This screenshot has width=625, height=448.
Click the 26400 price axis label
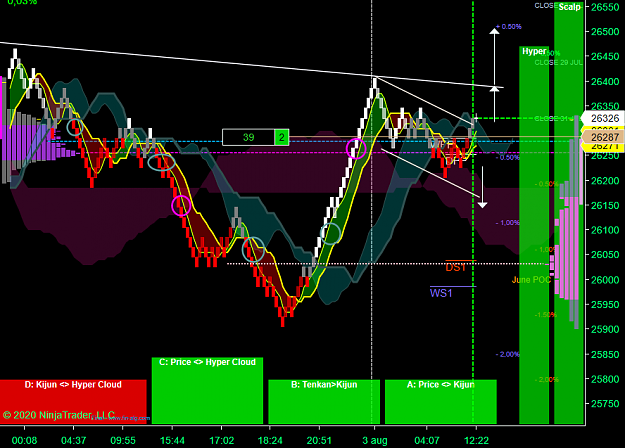click(605, 81)
